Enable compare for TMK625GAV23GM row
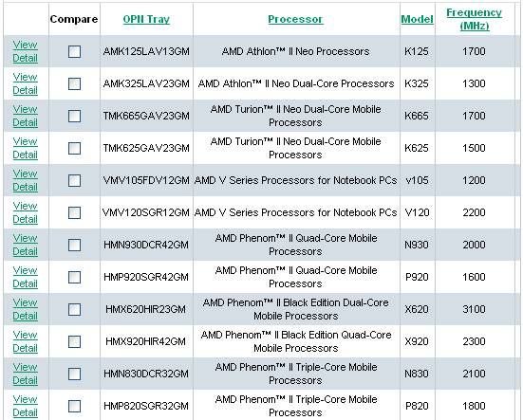The height and width of the screenshot is (420, 523). [74, 148]
